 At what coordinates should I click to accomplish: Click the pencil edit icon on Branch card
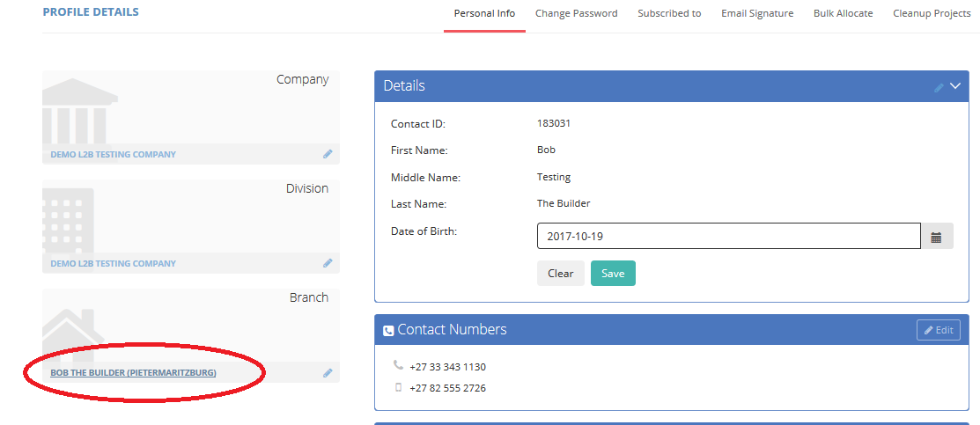pyautogui.click(x=328, y=373)
